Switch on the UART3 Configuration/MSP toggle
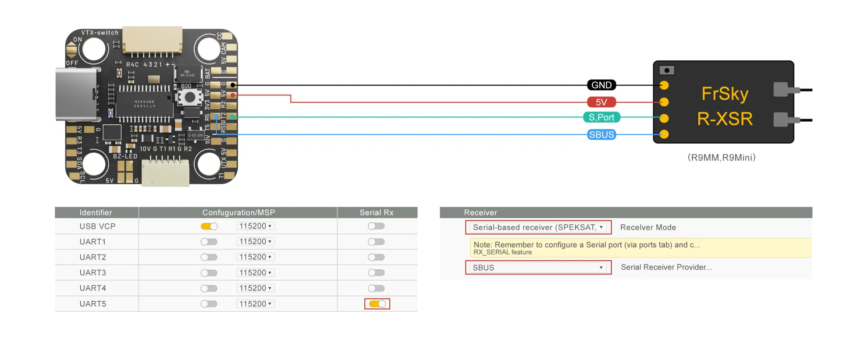 point(209,273)
